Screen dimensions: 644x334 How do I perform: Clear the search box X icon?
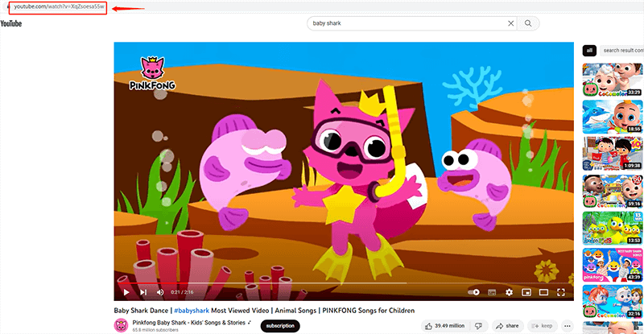click(x=510, y=23)
